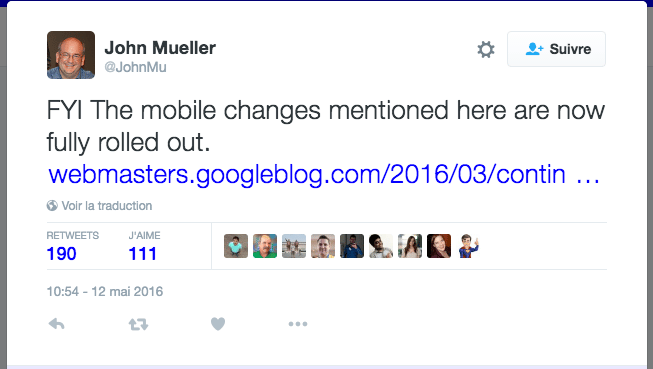This screenshot has height=369, width=653.
Task: Open the 10:54 - 12 mai 2016 timestamp
Action: point(105,292)
